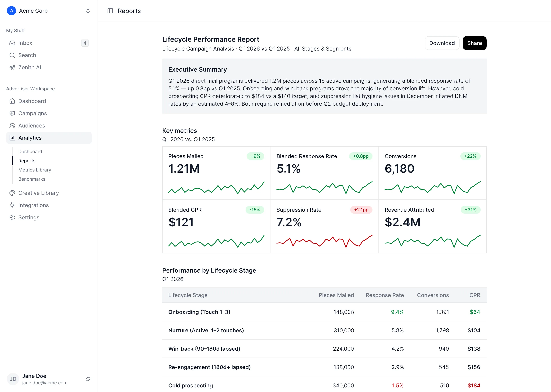Toggle the sidebar panel icon
This screenshot has height=392, width=551.
(x=110, y=11)
